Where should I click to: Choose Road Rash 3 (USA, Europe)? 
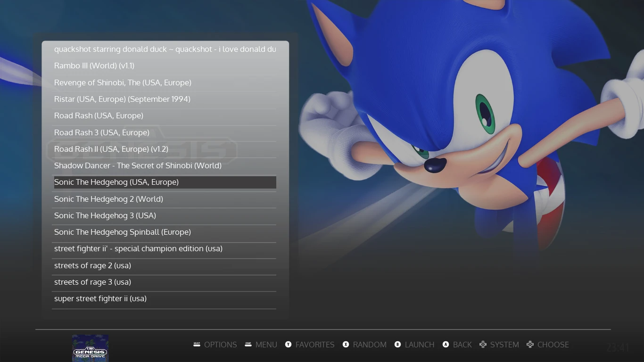point(102,132)
